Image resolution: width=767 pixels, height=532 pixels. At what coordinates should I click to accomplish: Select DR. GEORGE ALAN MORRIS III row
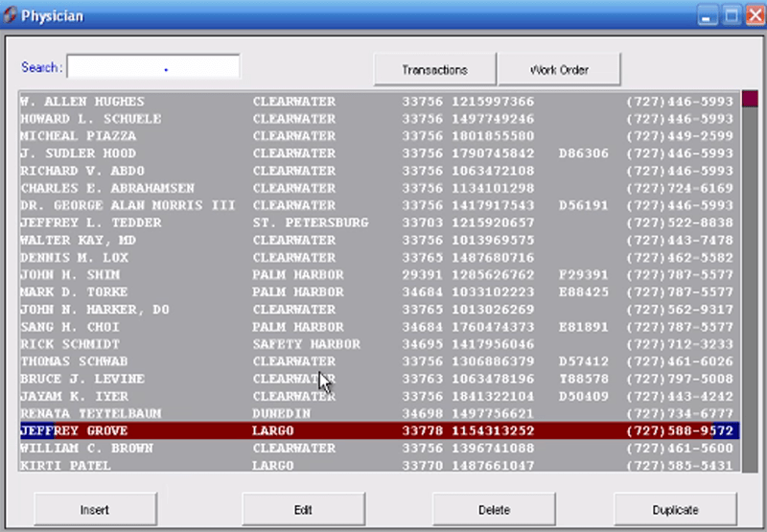[380, 205]
